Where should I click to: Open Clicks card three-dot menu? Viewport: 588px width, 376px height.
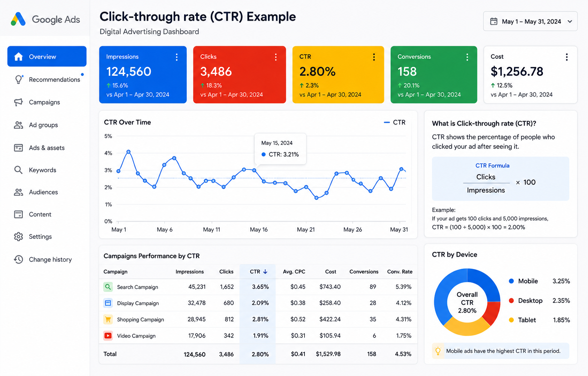(276, 57)
